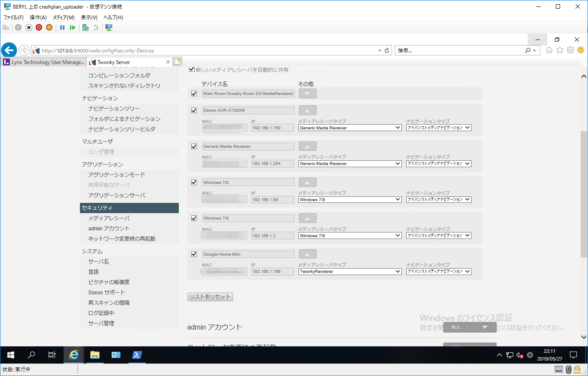Open the ヘルプ(H) menu

point(113,18)
